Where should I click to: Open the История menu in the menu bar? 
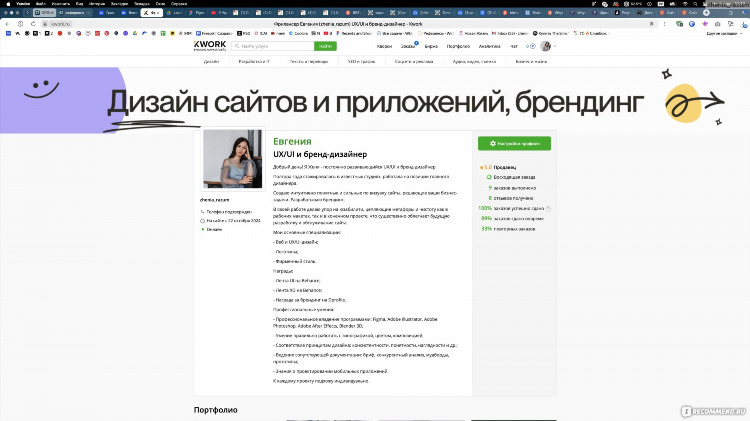coord(97,3)
